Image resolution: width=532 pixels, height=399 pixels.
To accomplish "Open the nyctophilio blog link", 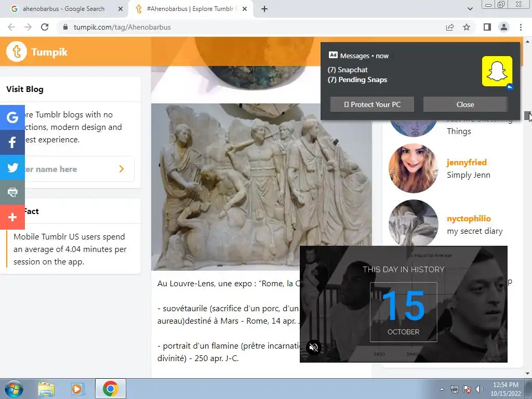I will click(x=469, y=219).
